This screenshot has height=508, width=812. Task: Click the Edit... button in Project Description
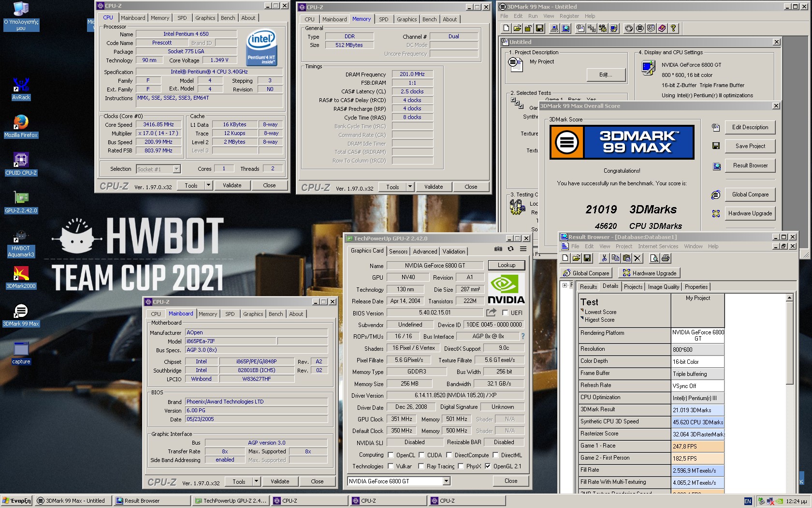point(606,75)
